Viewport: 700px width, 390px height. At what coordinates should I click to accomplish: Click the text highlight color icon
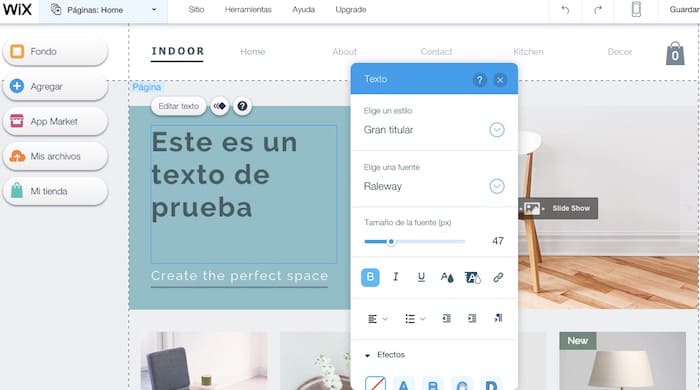point(473,277)
